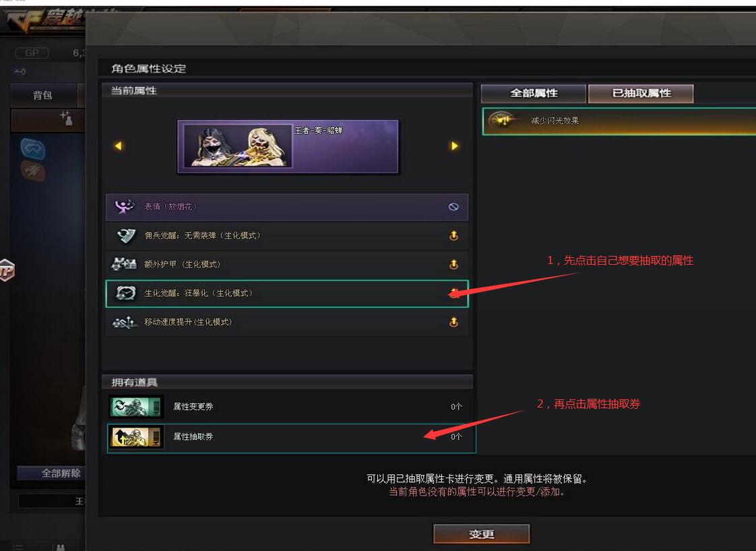The width and height of the screenshot is (756, 551).
Task: Select the 属性抽取券 item thumbnail
Action: [136, 436]
